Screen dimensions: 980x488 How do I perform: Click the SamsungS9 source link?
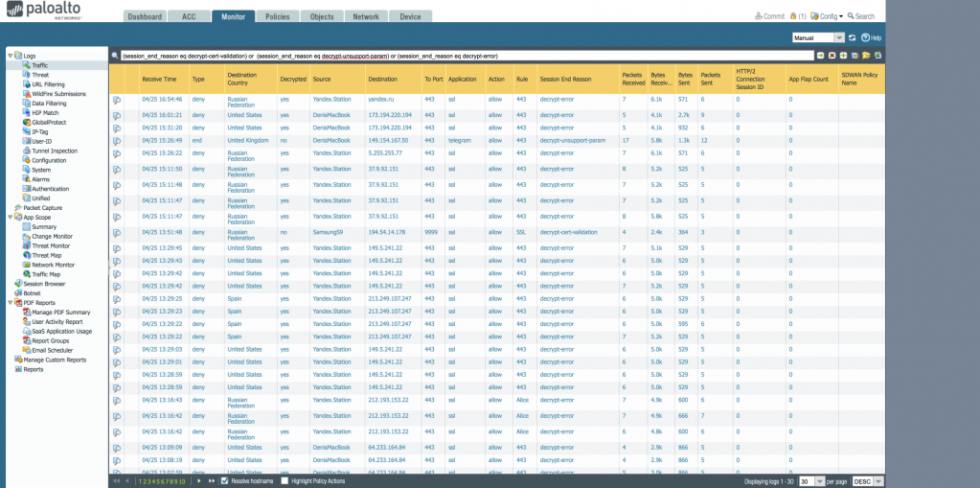(x=328, y=232)
